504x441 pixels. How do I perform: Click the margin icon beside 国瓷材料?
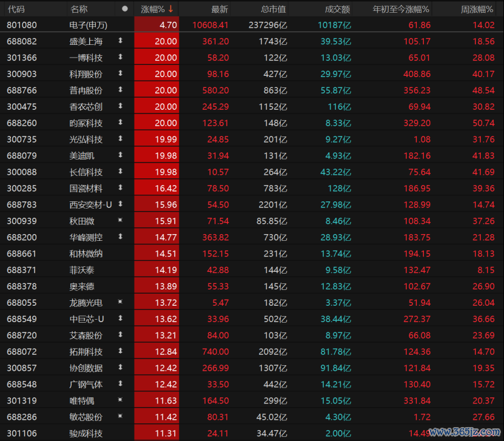click(x=121, y=187)
